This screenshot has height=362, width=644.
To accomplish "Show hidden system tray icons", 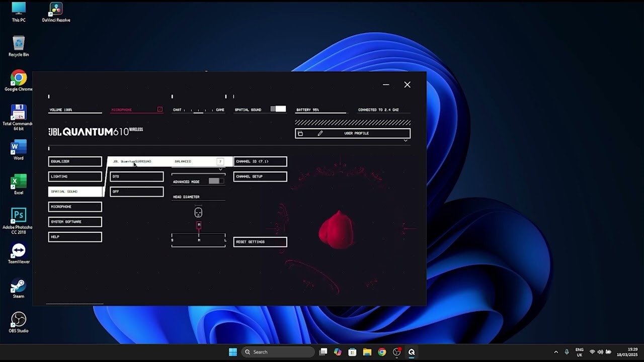I will (555, 352).
